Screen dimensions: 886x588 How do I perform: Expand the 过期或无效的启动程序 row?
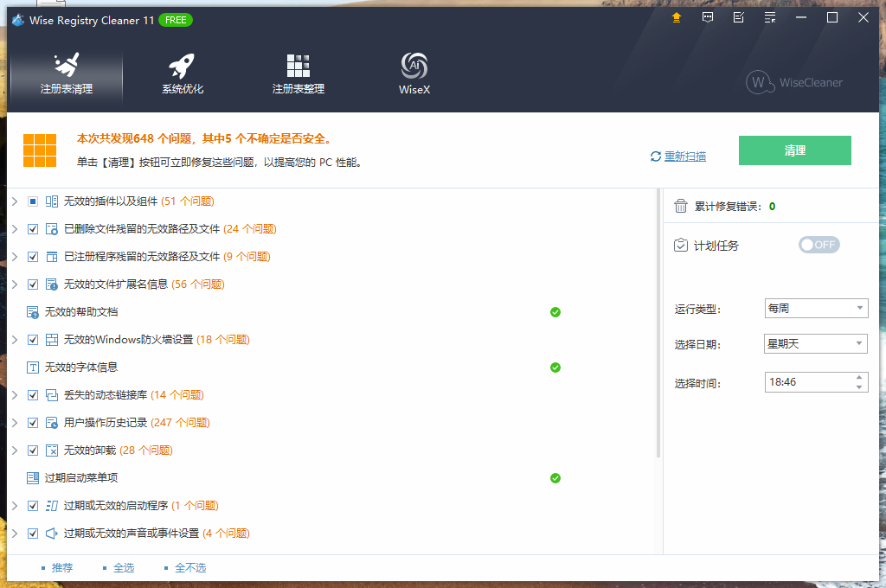pos(15,506)
